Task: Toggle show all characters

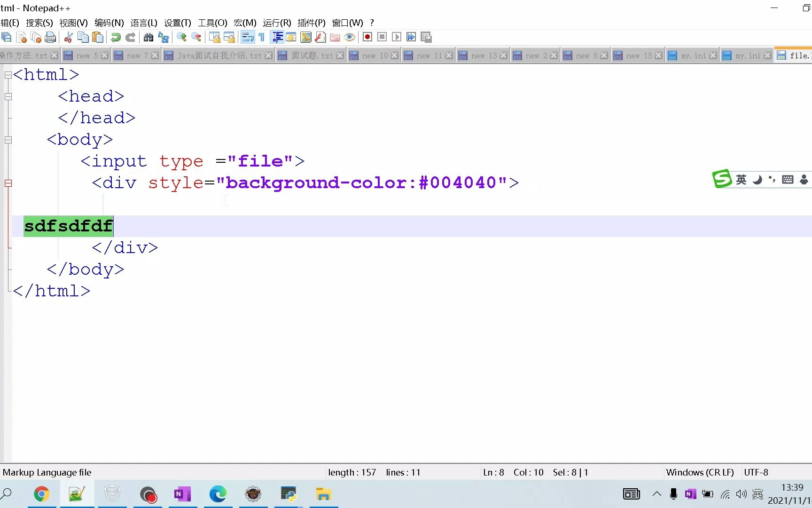Action: (x=262, y=37)
